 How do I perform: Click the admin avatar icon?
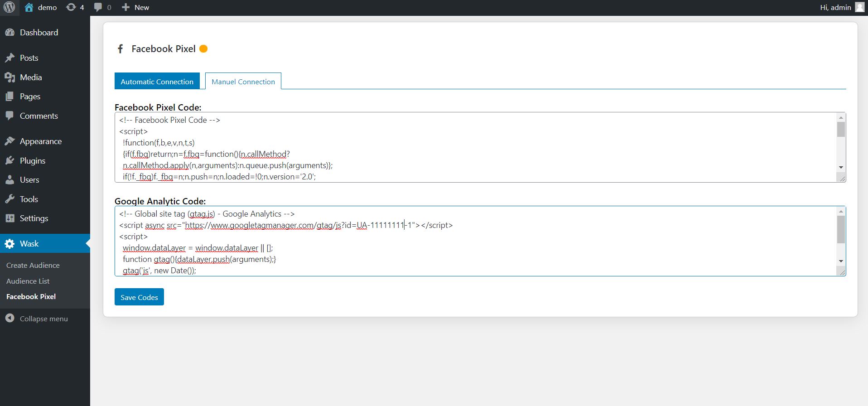pos(859,7)
